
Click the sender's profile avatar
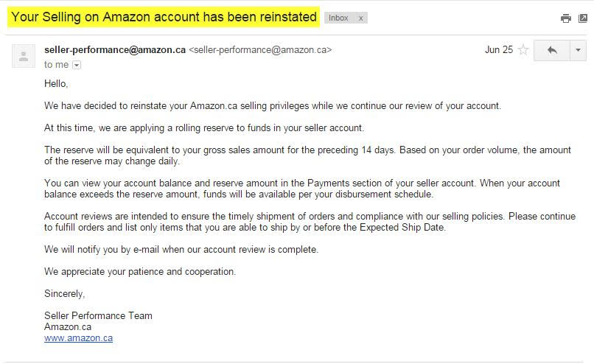point(24,56)
